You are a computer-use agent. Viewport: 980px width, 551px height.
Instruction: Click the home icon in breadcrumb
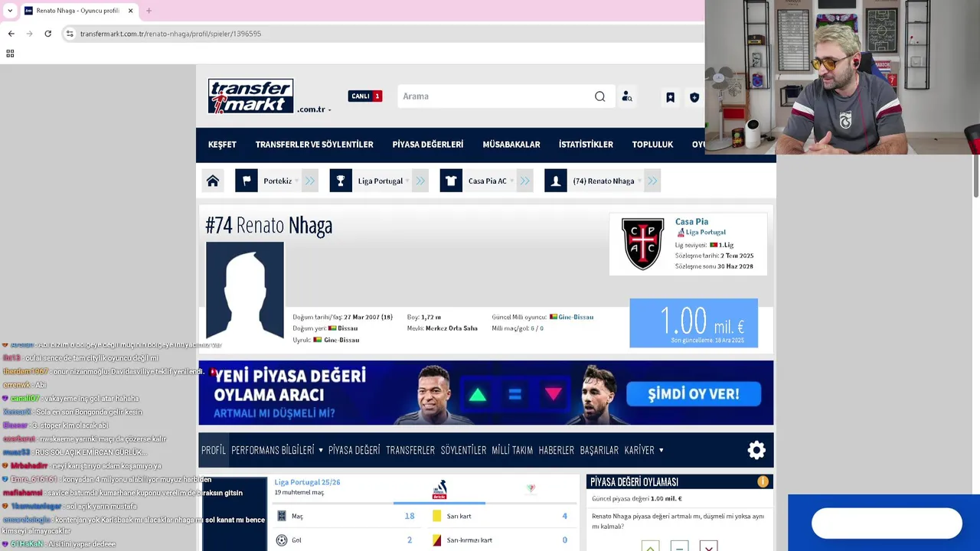[213, 181]
